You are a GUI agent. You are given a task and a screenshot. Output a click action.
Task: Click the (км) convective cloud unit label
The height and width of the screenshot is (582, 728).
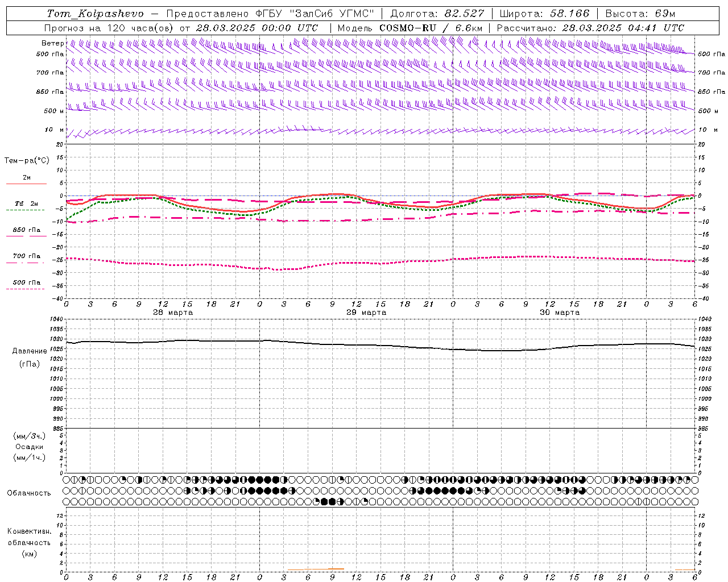point(29,554)
